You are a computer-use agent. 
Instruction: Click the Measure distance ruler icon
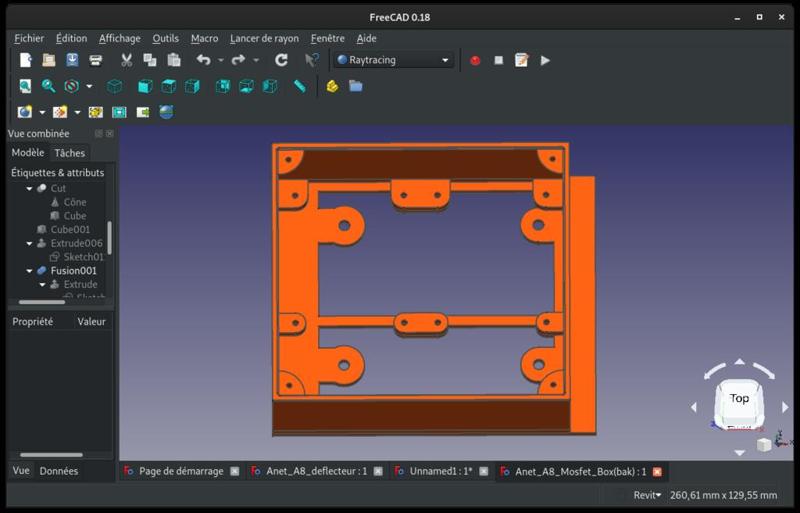coord(299,87)
